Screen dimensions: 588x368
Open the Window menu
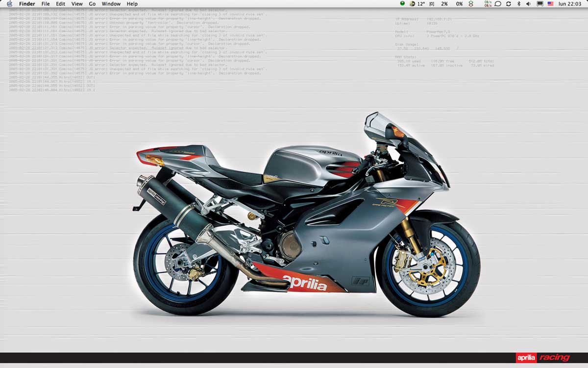(x=111, y=3)
